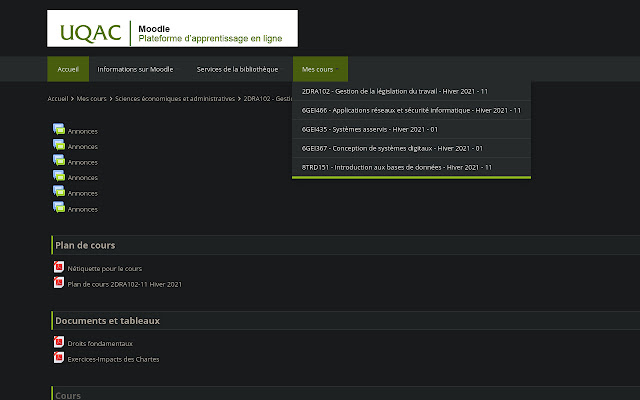Image resolution: width=640 pixels, height=400 pixels.
Task: Select 8TRD151 Introduction aux bases de données
Action: [396, 167]
